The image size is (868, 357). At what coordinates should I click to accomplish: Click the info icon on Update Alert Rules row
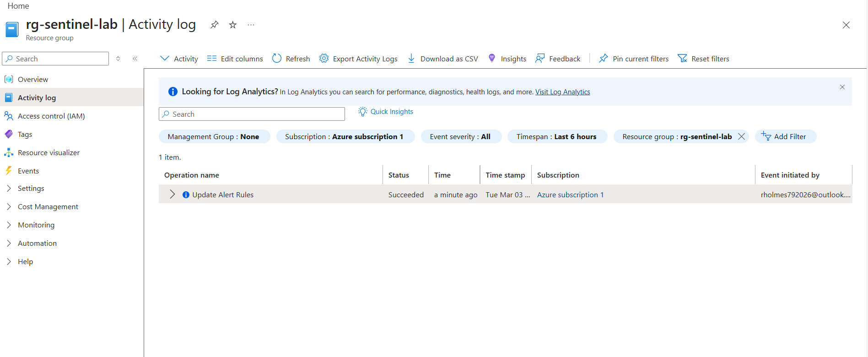coord(186,195)
